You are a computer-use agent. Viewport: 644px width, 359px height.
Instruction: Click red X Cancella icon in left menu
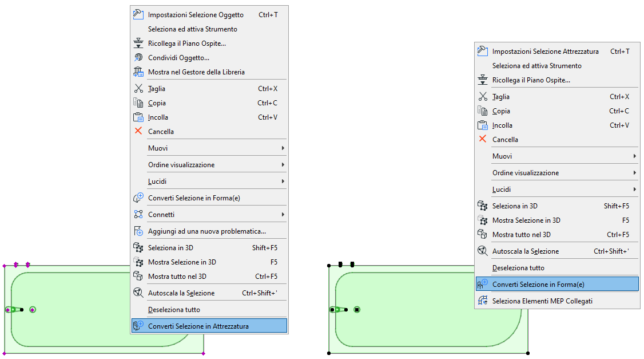pyautogui.click(x=138, y=131)
